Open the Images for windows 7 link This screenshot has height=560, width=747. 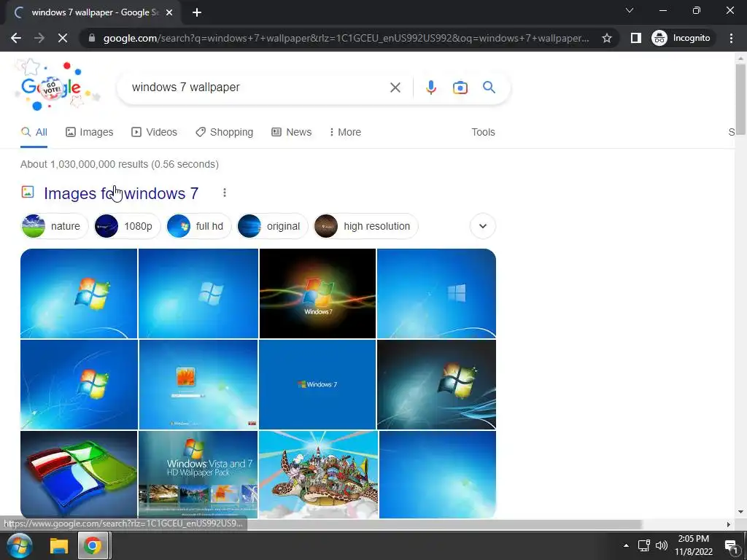(x=121, y=193)
